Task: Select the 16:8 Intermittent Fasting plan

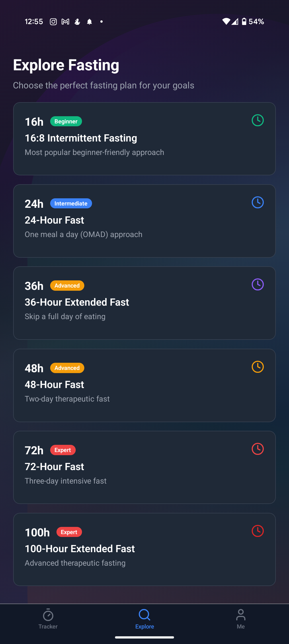Action: (144, 139)
